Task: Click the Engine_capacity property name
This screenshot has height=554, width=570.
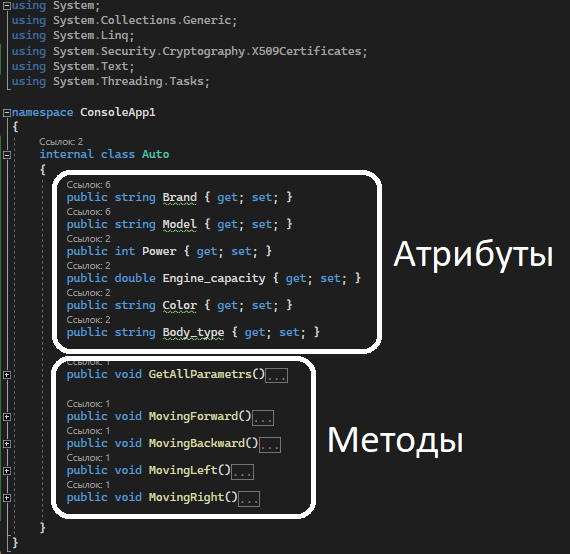Action: click(x=214, y=278)
